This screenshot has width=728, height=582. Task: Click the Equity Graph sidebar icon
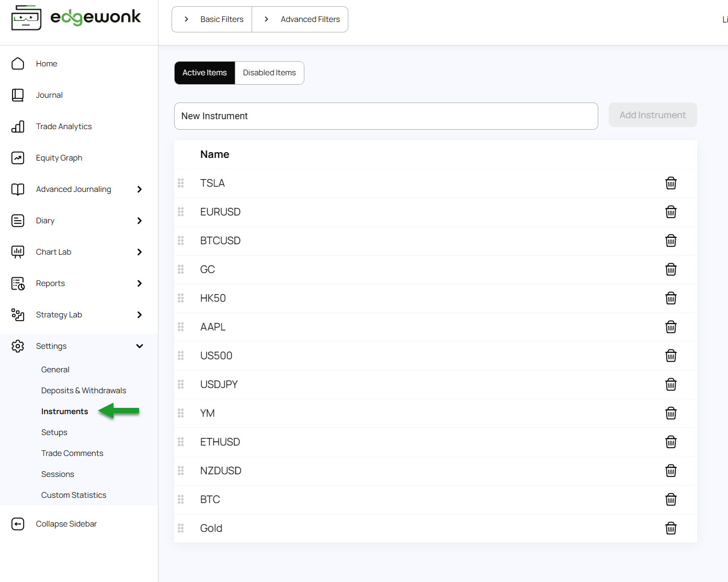tap(18, 158)
